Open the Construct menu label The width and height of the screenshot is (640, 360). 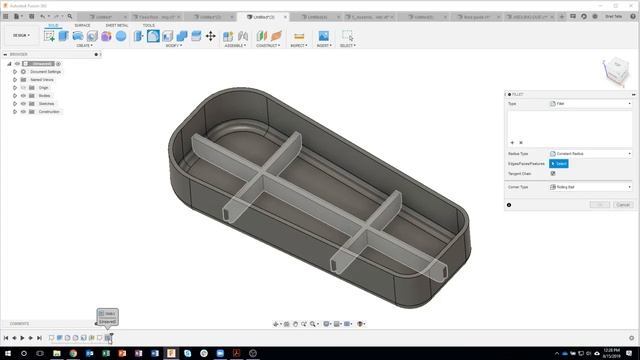point(268,45)
